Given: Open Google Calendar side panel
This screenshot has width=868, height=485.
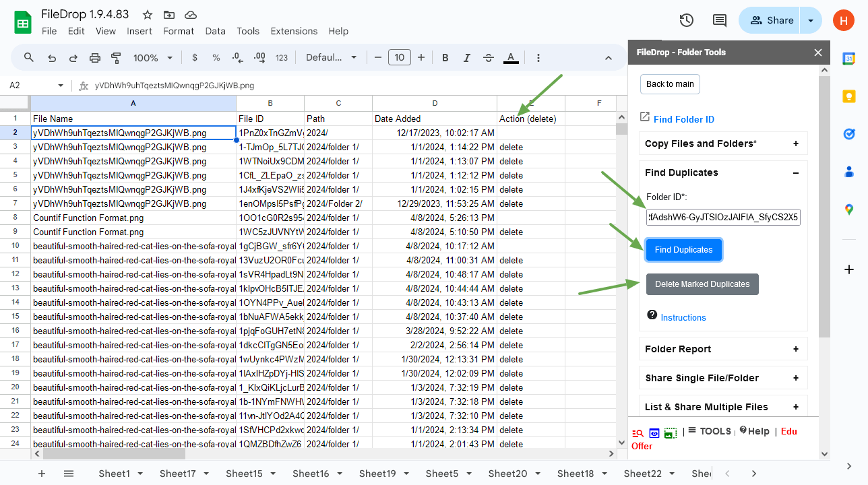Looking at the screenshot, I should 849,59.
